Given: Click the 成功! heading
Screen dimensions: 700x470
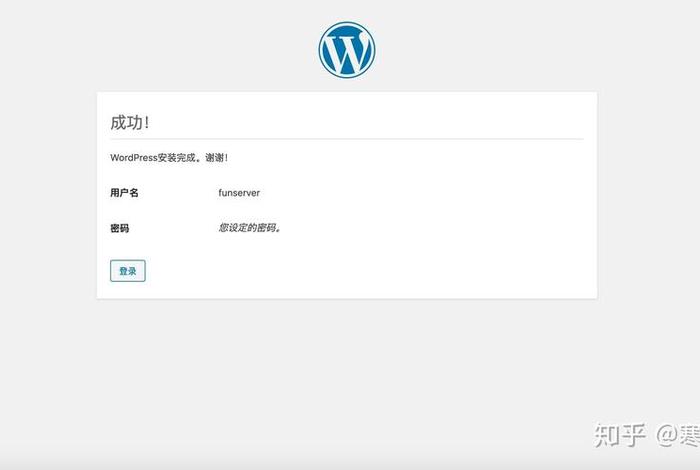Looking at the screenshot, I should (x=130, y=123).
